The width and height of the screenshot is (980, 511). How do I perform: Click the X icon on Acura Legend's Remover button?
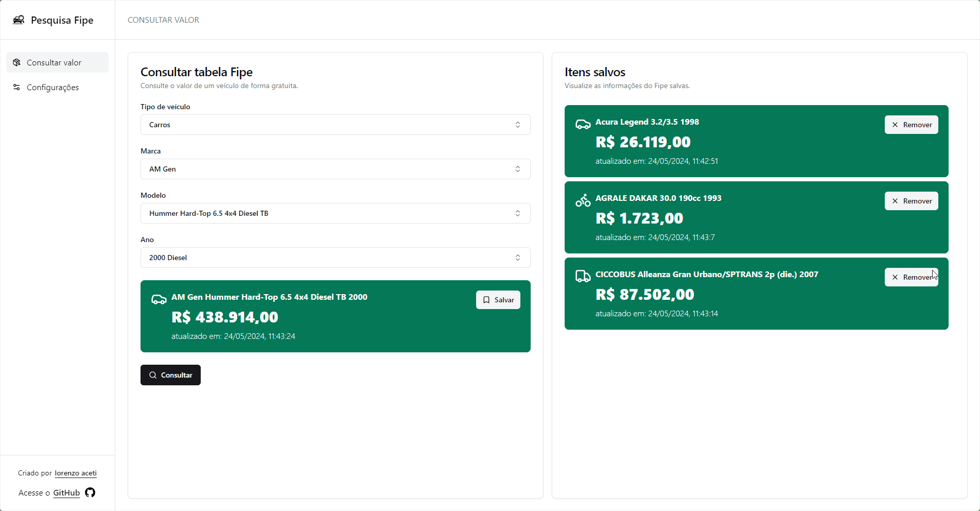pos(895,124)
